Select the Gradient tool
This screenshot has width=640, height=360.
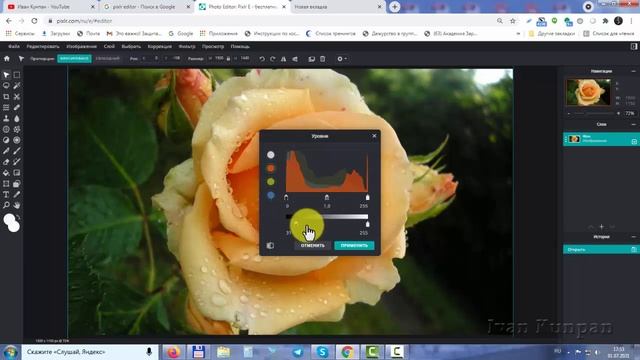click(x=17, y=173)
